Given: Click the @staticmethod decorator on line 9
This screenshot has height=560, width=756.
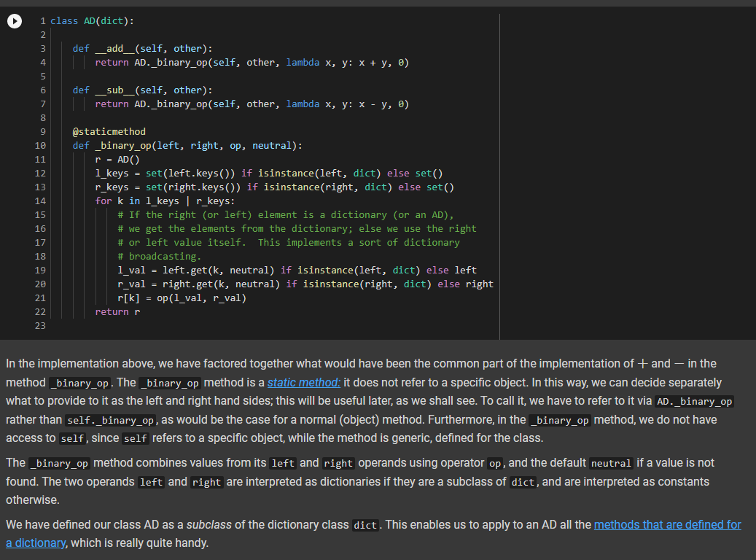Looking at the screenshot, I should [109, 131].
